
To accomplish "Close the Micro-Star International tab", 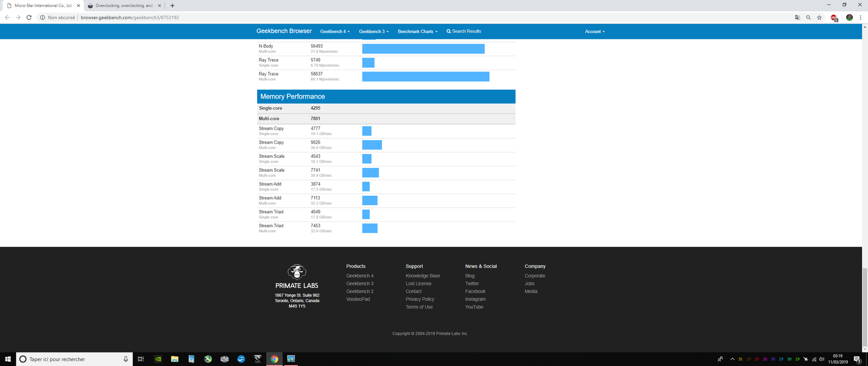I will (78, 5).
